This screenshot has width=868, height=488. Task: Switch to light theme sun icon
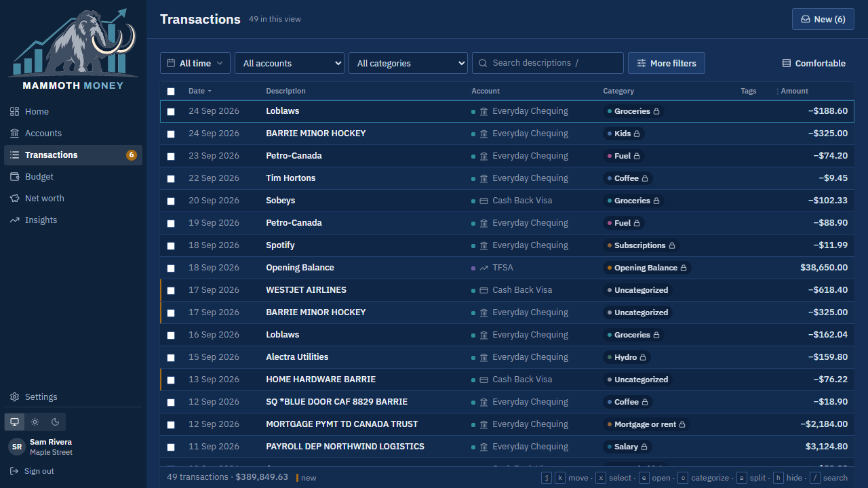click(35, 422)
